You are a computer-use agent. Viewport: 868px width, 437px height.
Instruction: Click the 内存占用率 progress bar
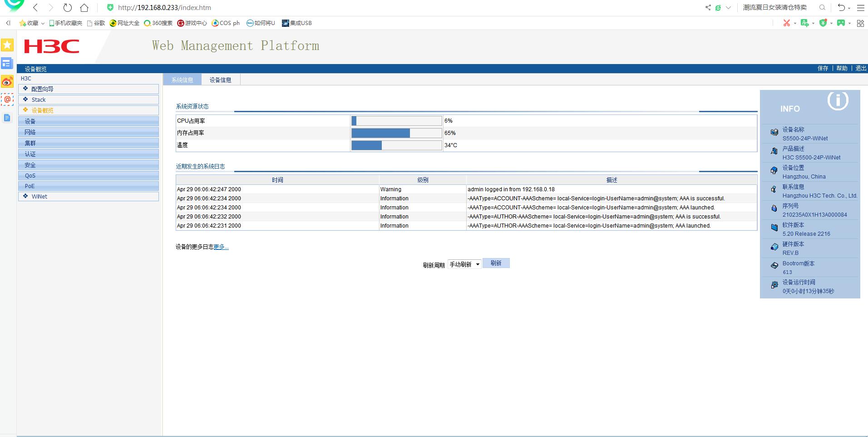tap(396, 133)
